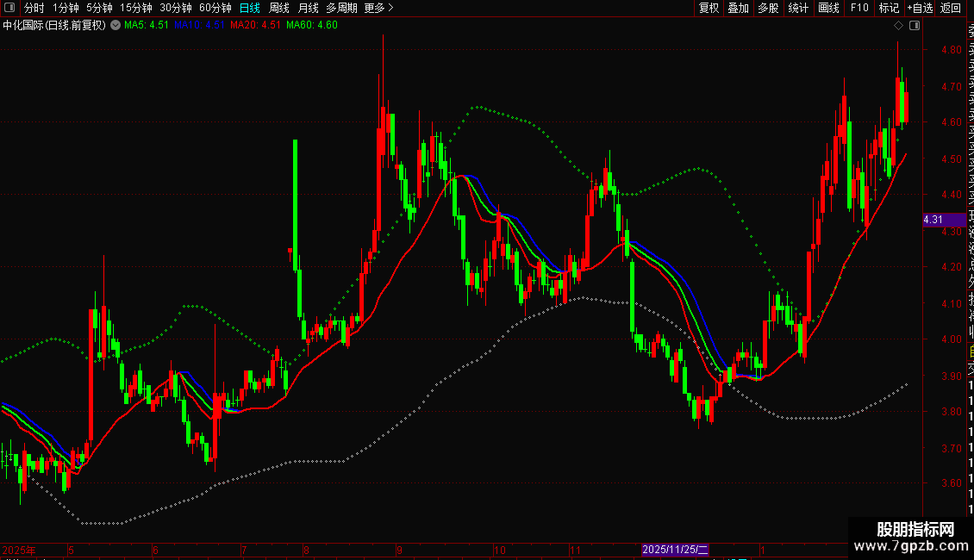974x560 pixels.
Task: Click month 8 on the time axis
Action: coord(307,550)
